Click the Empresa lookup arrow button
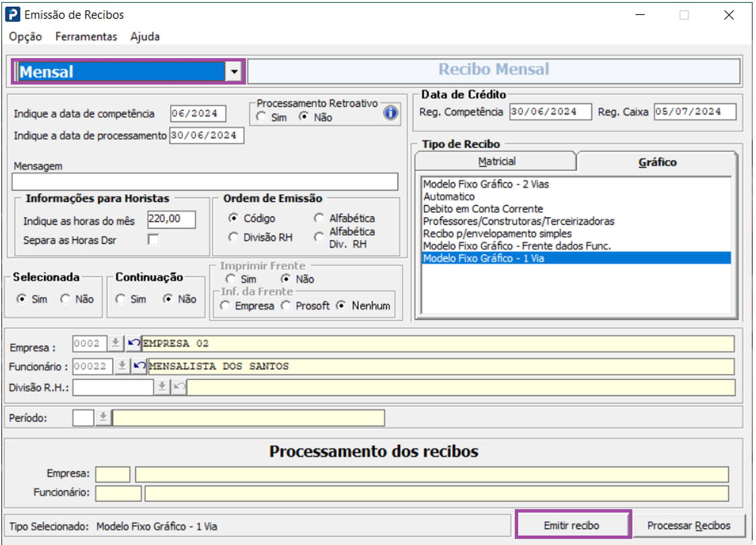The width and height of the screenshot is (756, 545). pyautogui.click(x=116, y=343)
